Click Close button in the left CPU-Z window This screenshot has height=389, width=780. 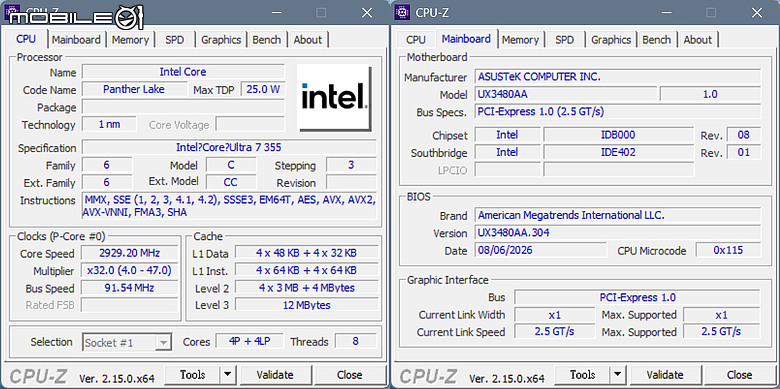coord(349,375)
